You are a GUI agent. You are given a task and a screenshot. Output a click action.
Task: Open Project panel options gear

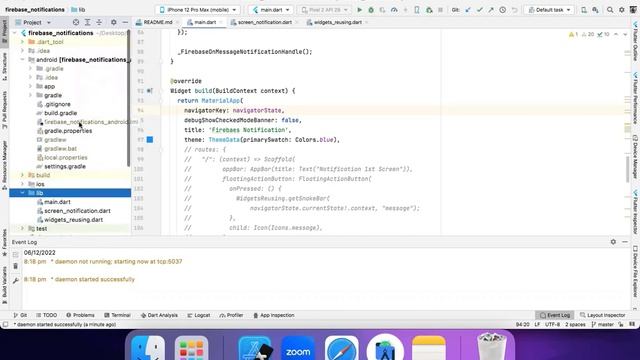tap(113, 22)
